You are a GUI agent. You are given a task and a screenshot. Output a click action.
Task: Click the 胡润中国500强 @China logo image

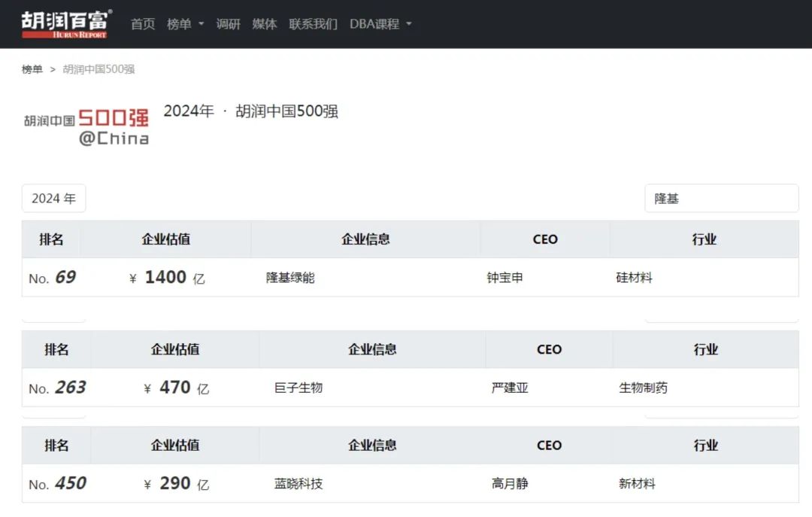[86, 126]
